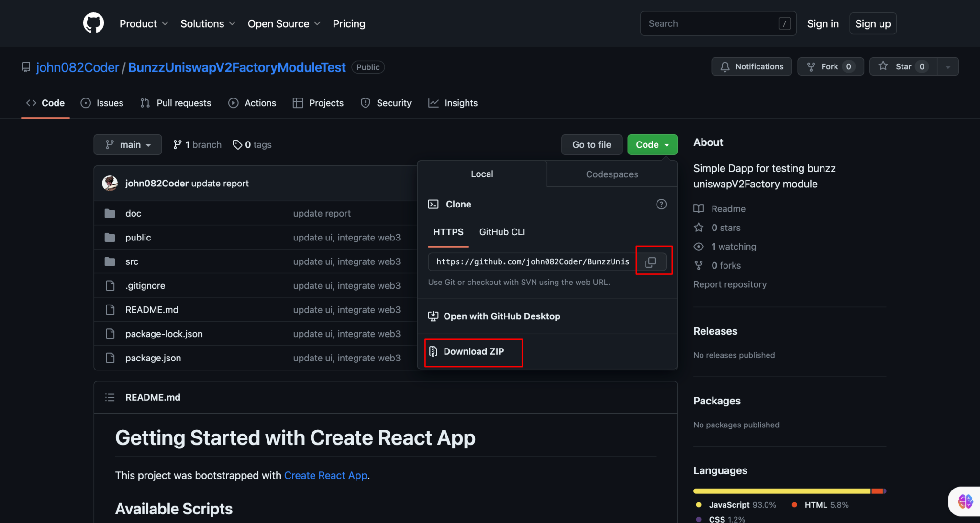The width and height of the screenshot is (980, 523).
Task: Click the Readme book icon
Action: point(699,208)
